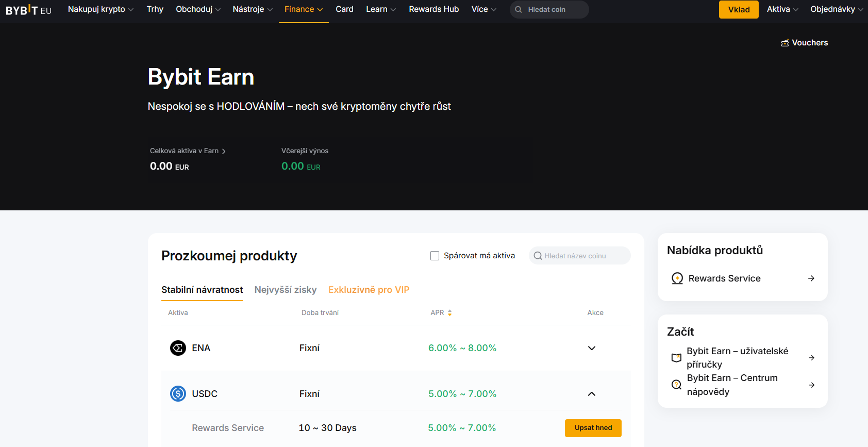Click the USDC coin icon
Image resolution: width=868 pixels, height=447 pixels.
pyautogui.click(x=178, y=394)
